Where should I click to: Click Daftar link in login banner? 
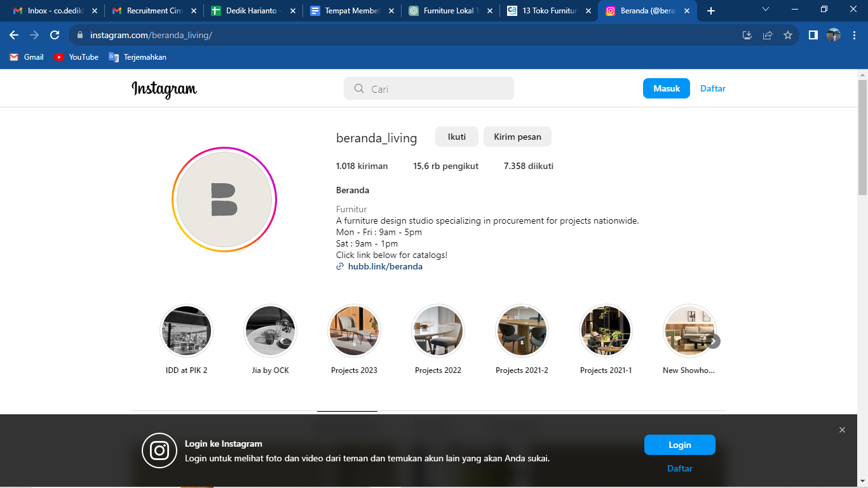coord(680,468)
